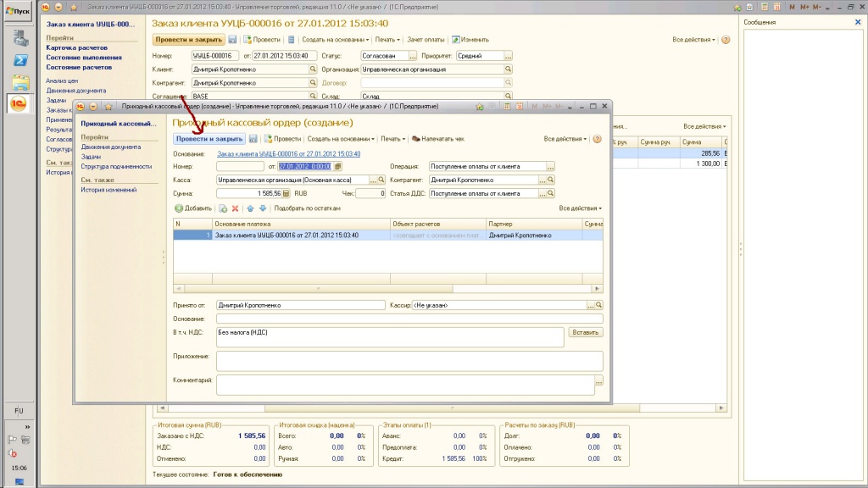Expand Создать на основании in the customer order toolbar
Screen dimensions: 868x488
click(336, 40)
